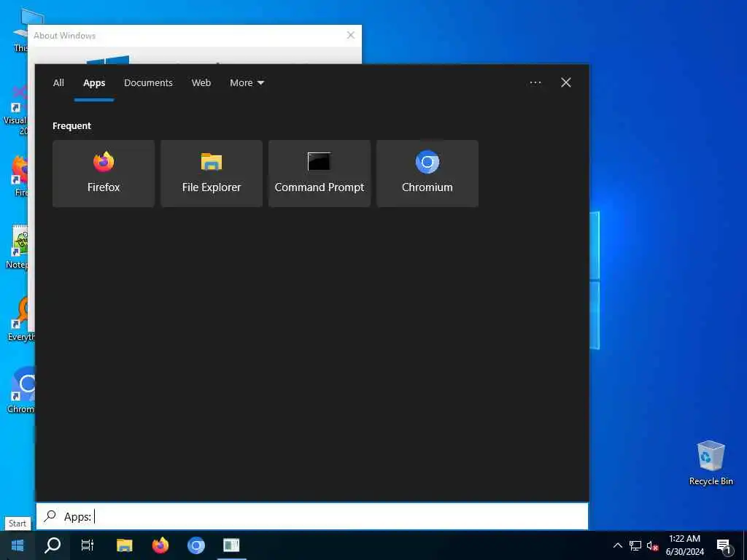This screenshot has width=747, height=560.
Task: Close the About Windows dialog
Action: [351, 35]
